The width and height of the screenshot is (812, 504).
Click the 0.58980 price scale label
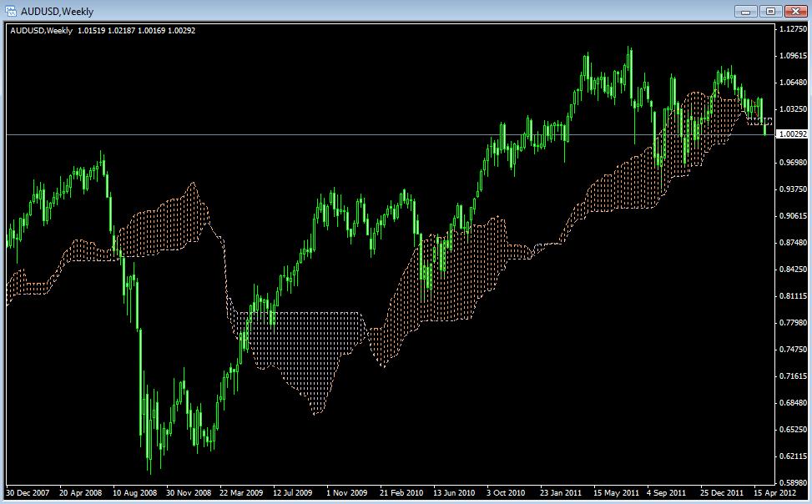pos(793,483)
